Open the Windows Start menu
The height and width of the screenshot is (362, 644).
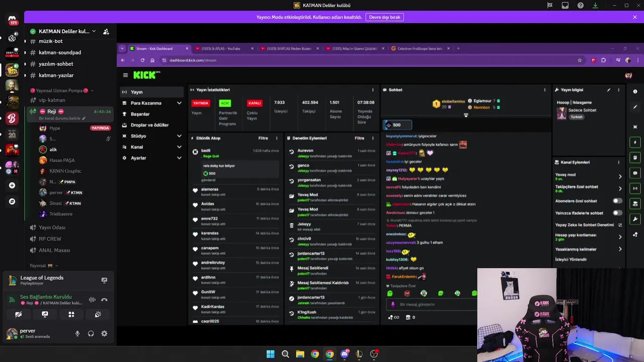tap(270, 354)
